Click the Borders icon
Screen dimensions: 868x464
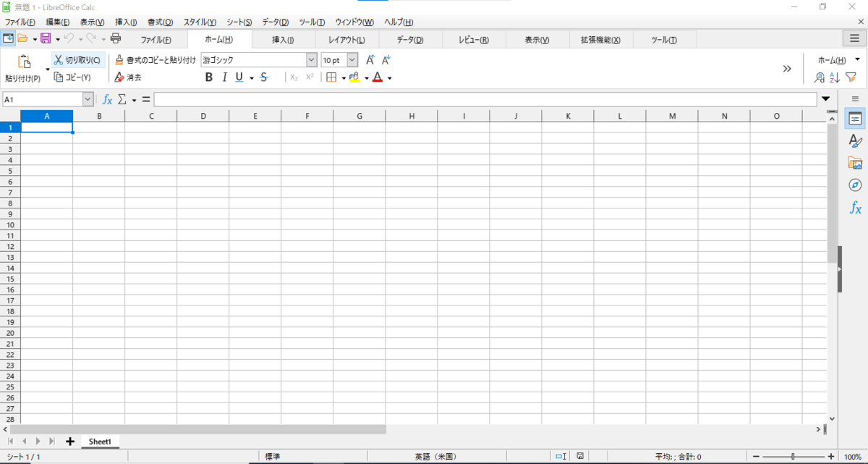pyautogui.click(x=331, y=77)
